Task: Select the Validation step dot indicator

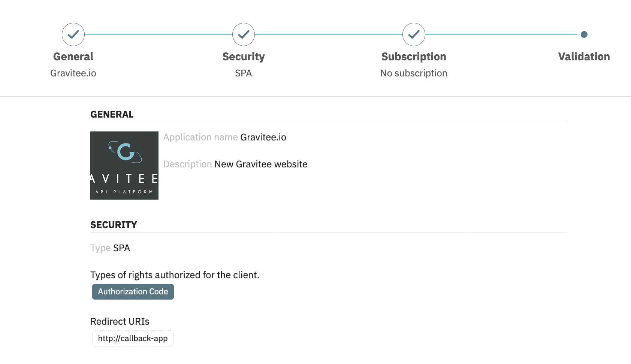Action: 585,34
